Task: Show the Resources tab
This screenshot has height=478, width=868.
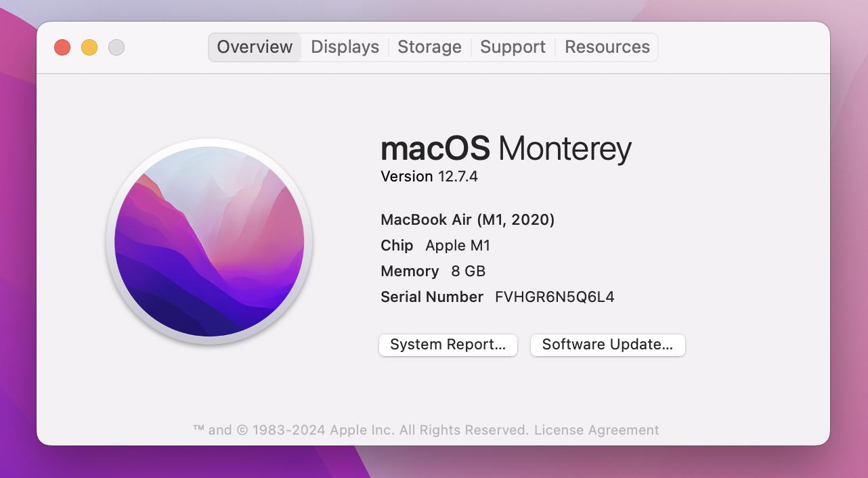Action: pyautogui.click(x=607, y=47)
